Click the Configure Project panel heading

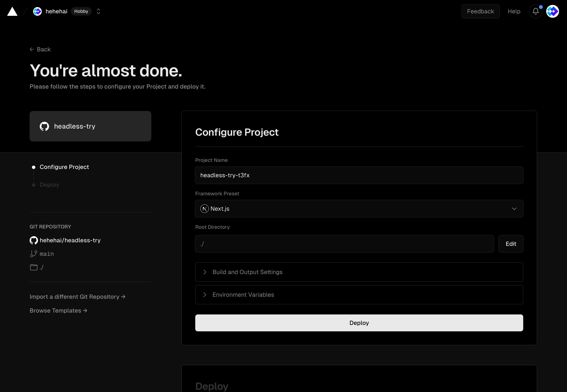coord(237,132)
